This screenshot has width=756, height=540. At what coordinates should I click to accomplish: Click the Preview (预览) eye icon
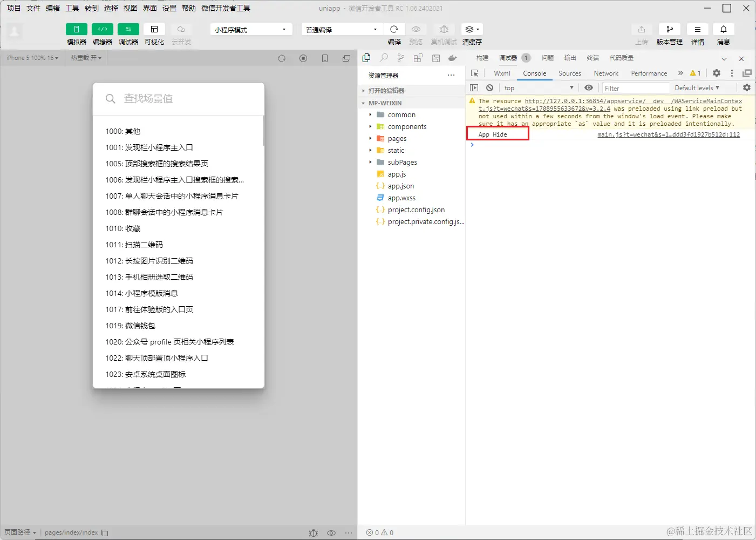[x=416, y=29]
